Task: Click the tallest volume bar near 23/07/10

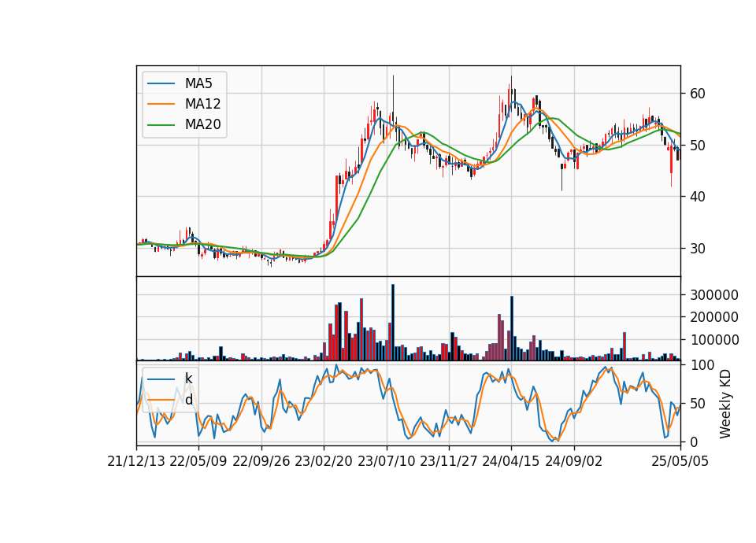Action: [x=393, y=323]
